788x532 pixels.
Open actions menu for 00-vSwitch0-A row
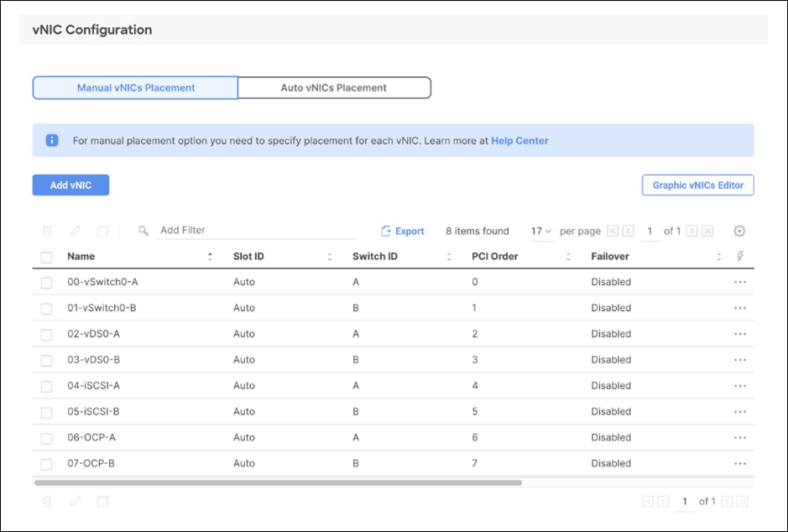click(740, 282)
